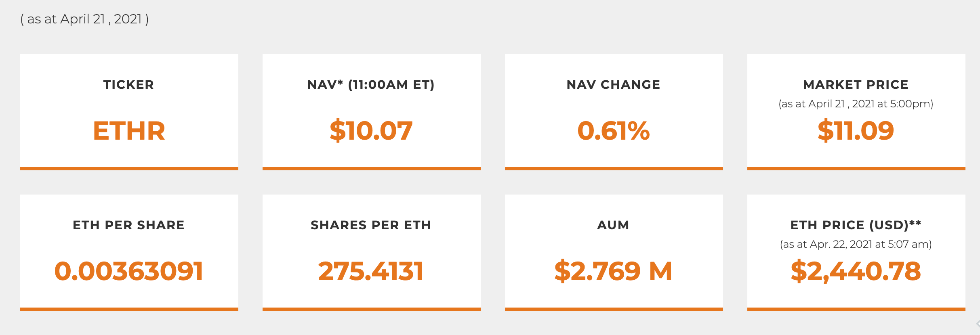Click the 275.4131 shares per ETH value
The image size is (980, 335).
pyautogui.click(x=371, y=271)
